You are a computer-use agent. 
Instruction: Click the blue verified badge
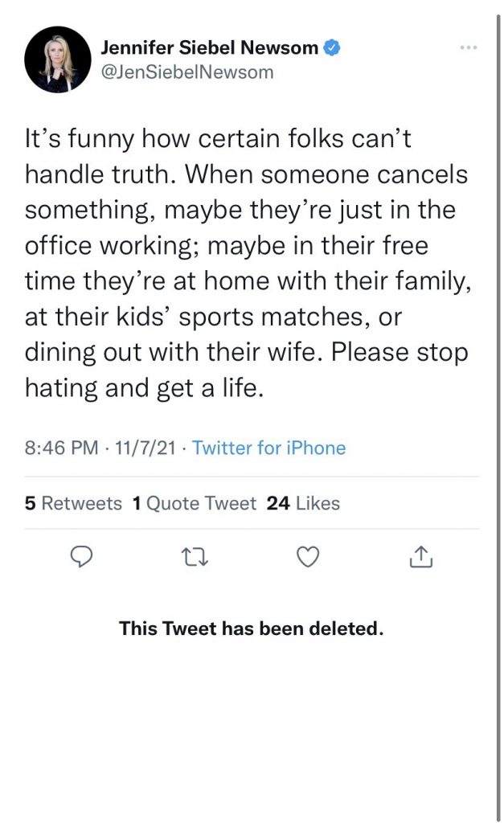click(331, 47)
